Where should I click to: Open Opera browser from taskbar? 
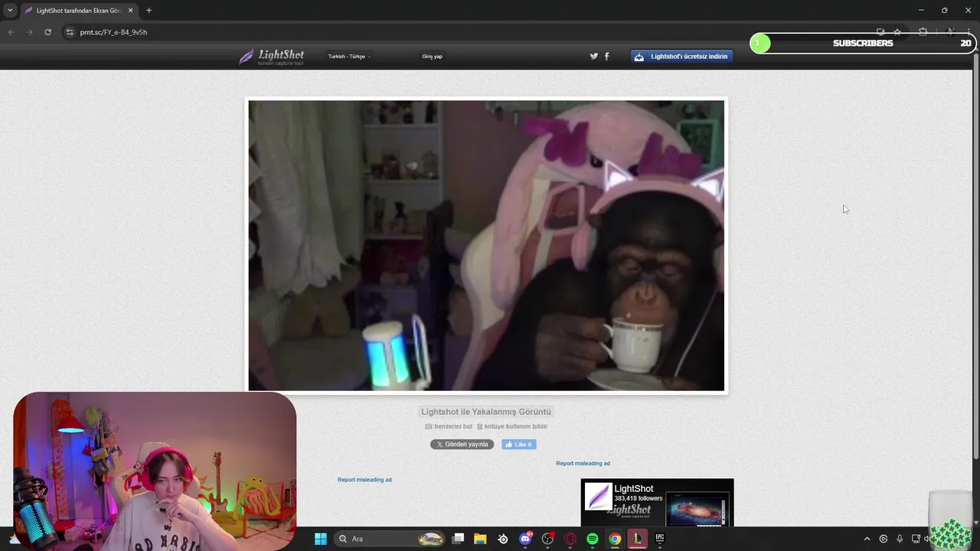tap(570, 539)
